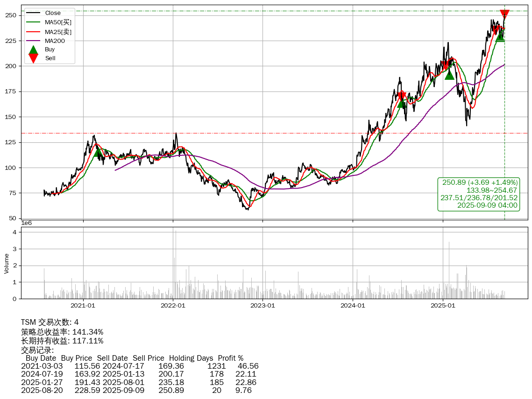Screen dimensions: 532x399
Task: Select the green Buy marker from January 2025
Action: [x=449, y=74]
